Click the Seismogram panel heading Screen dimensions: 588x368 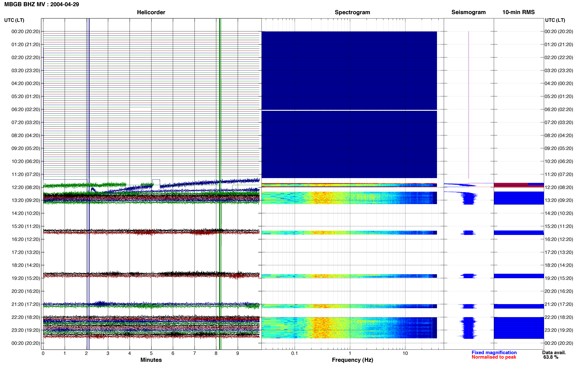pyautogui.click(x=468, y=12)
